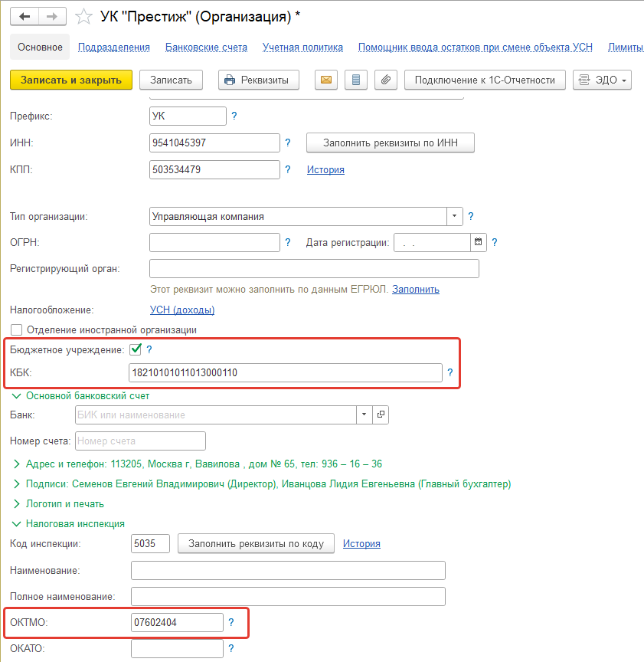
Task: Open the Банк dropdown arrow
Action: [x=364, y=415]
